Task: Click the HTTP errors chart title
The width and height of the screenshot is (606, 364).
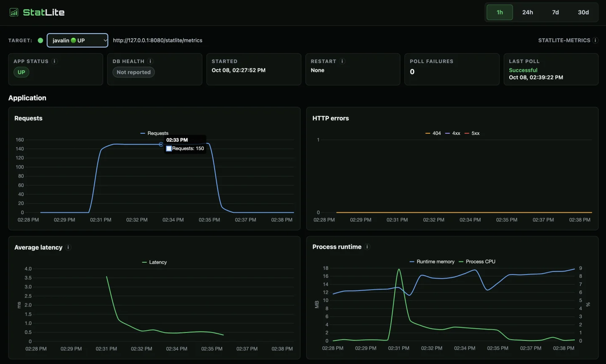Action: [330, 118]
